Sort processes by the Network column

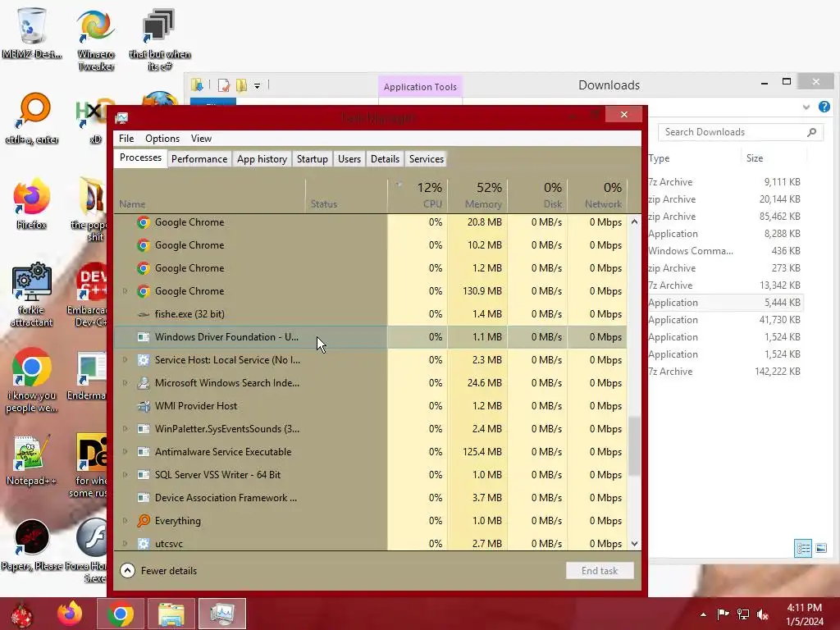coord(597,194)
